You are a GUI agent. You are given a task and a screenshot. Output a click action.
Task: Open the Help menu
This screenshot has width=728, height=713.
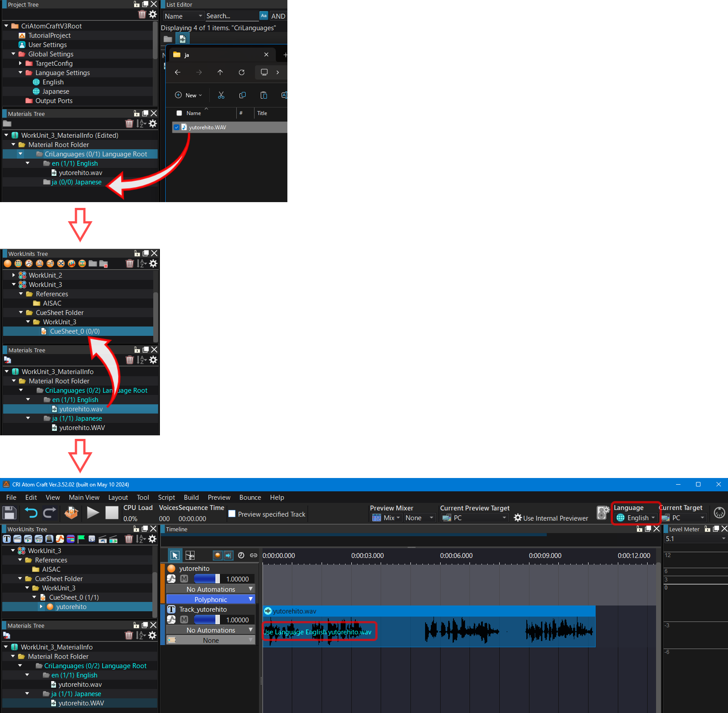point(277,498)
